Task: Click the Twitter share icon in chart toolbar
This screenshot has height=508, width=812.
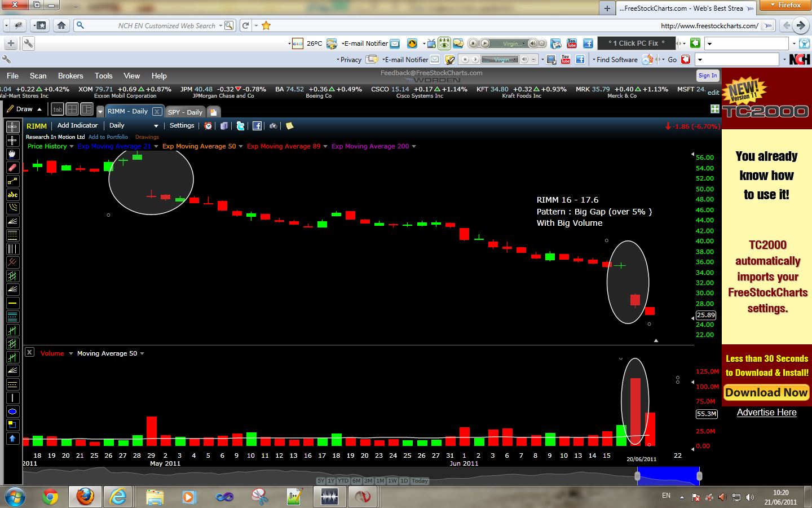Action: click(x=241, y=126)
